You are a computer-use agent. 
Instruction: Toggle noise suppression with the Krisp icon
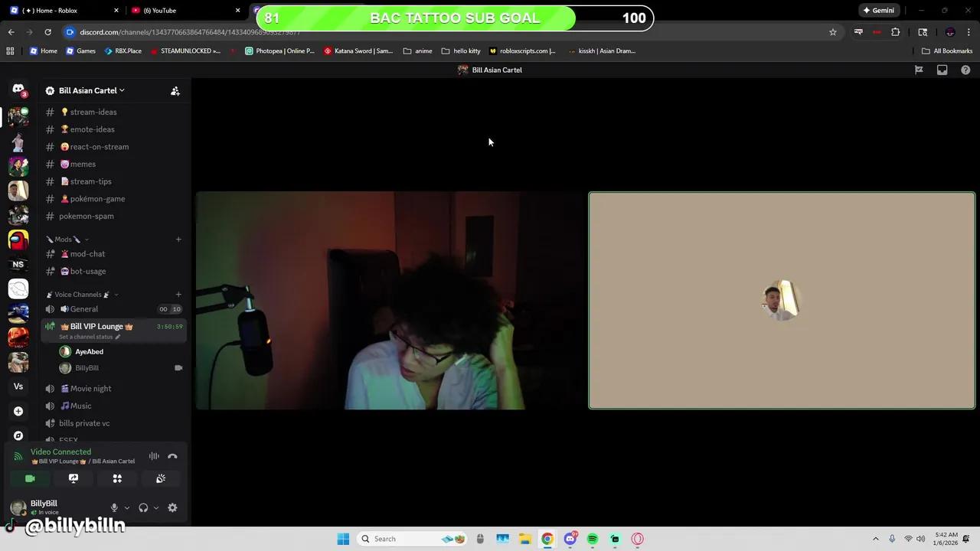click(x=154, y=456)
